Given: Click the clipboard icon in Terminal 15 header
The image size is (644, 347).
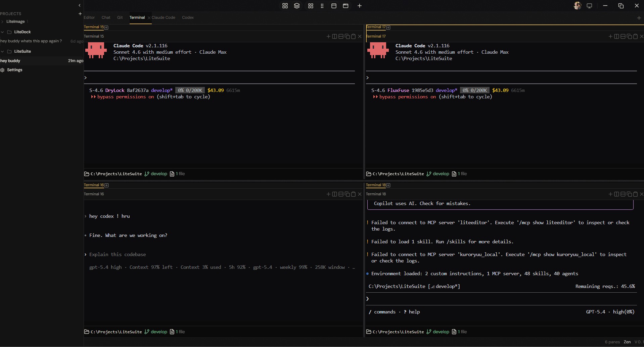Looking at the screenshot, I should [x=354, y=37].
